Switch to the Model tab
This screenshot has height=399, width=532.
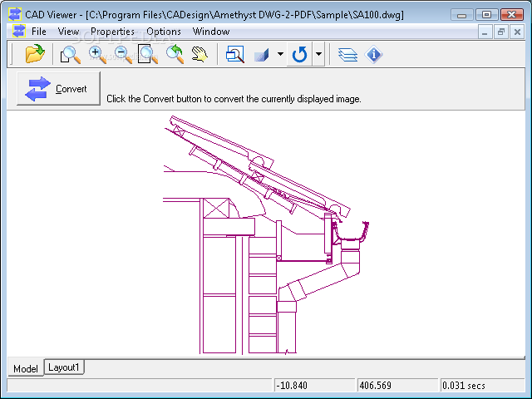tap(26, 368)
